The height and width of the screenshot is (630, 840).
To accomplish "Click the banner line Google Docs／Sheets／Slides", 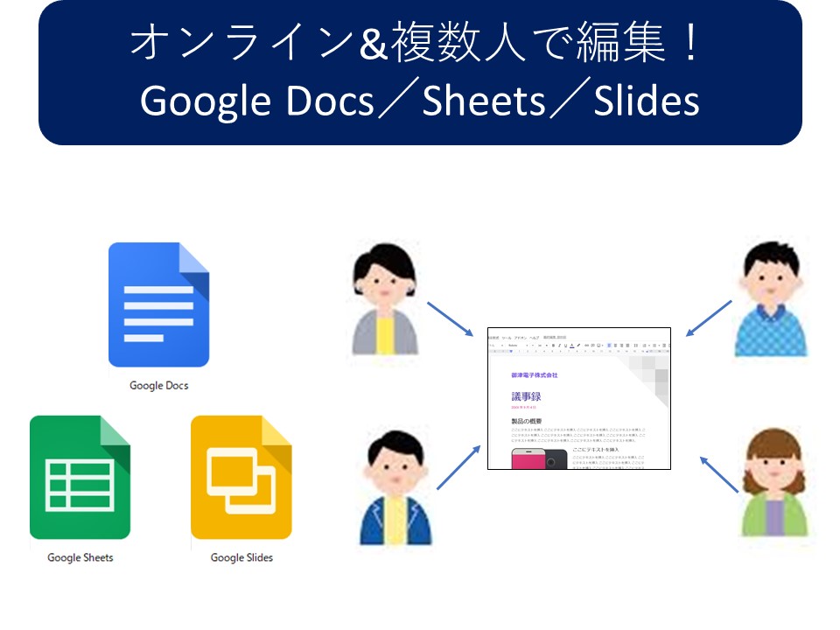I will click(420, 100).
